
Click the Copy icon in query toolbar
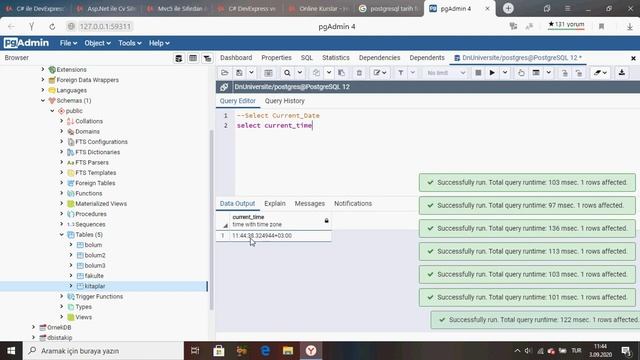[316, 73]
